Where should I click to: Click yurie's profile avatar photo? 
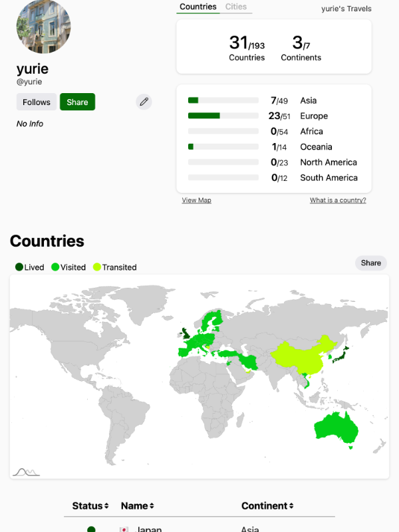coord(44,27)
